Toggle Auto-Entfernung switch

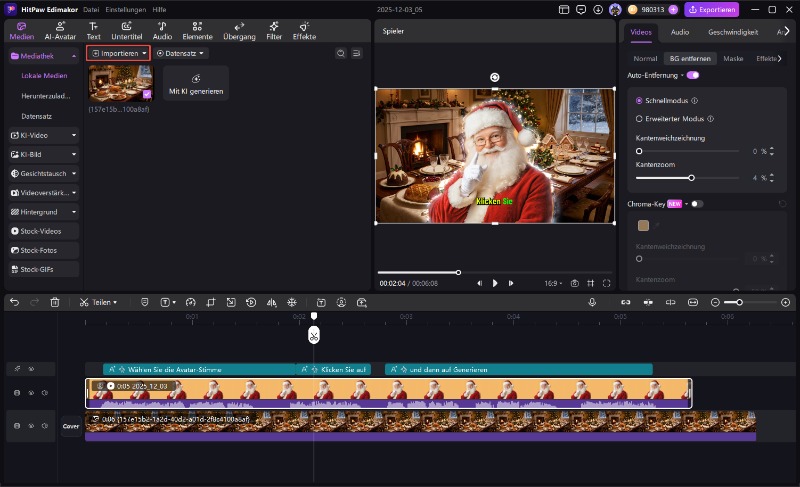[x=692, y=75]
